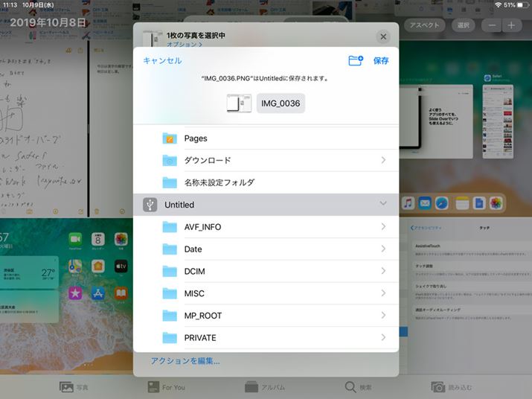Tap 保存 to save the file

[381, 61]
